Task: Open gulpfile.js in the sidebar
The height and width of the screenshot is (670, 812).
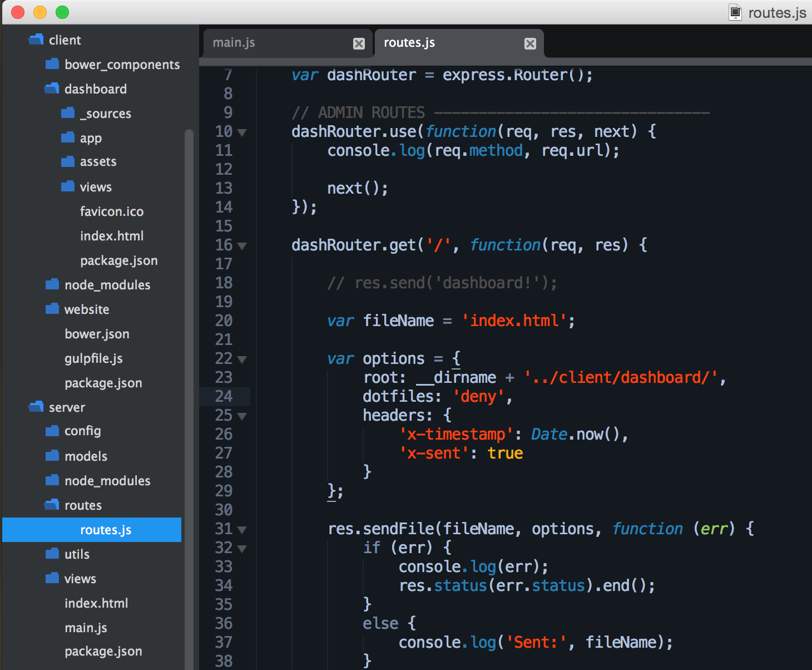Action: click(93, 358)
